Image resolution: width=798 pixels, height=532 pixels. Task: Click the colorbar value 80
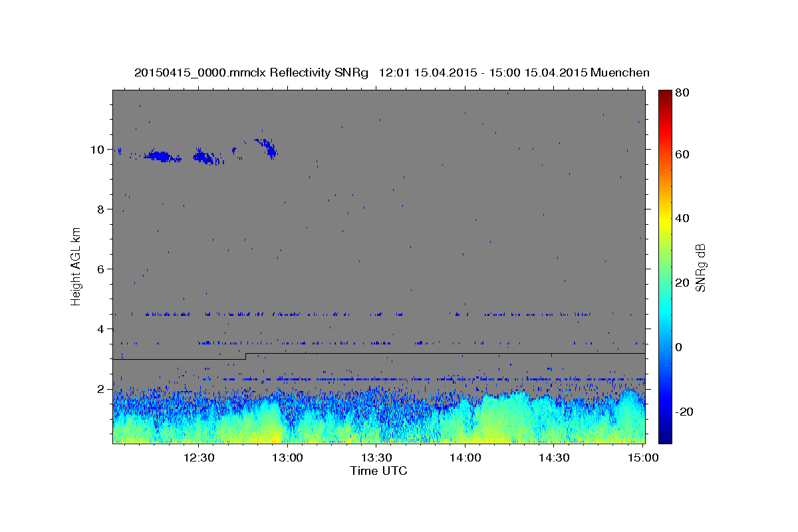pos(682,92)
